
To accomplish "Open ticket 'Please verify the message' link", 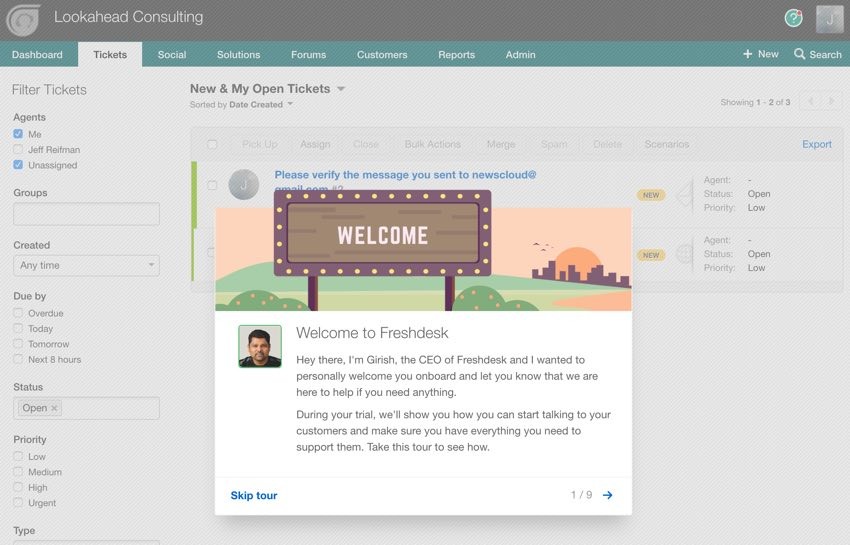I will pyautogui.click(x=405, y=175).
